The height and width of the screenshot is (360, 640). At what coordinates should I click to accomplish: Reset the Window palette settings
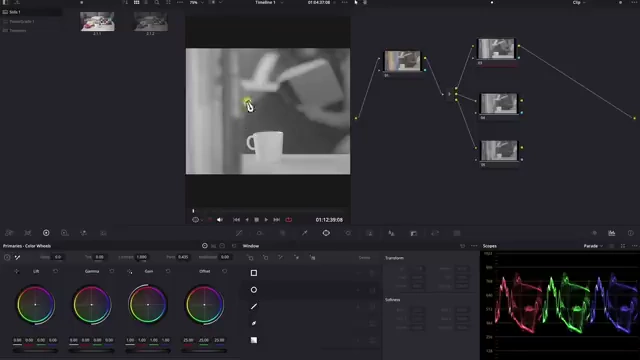click(462, 246)
